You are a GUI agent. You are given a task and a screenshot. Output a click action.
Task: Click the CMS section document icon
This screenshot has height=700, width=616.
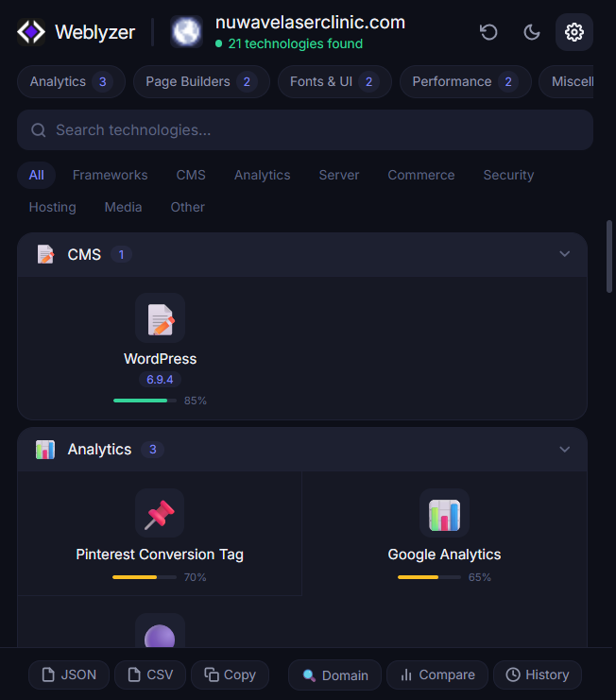[45, 254]
